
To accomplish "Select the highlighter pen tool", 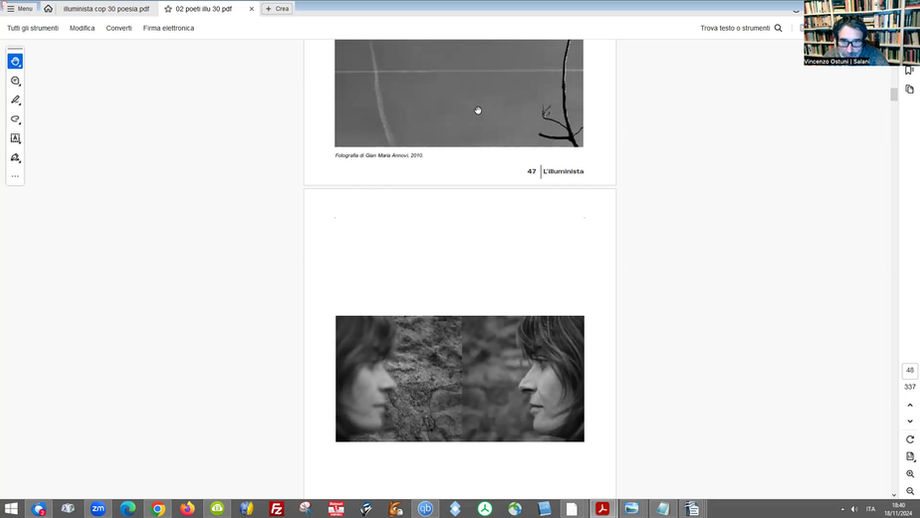I will pos(15,100).
